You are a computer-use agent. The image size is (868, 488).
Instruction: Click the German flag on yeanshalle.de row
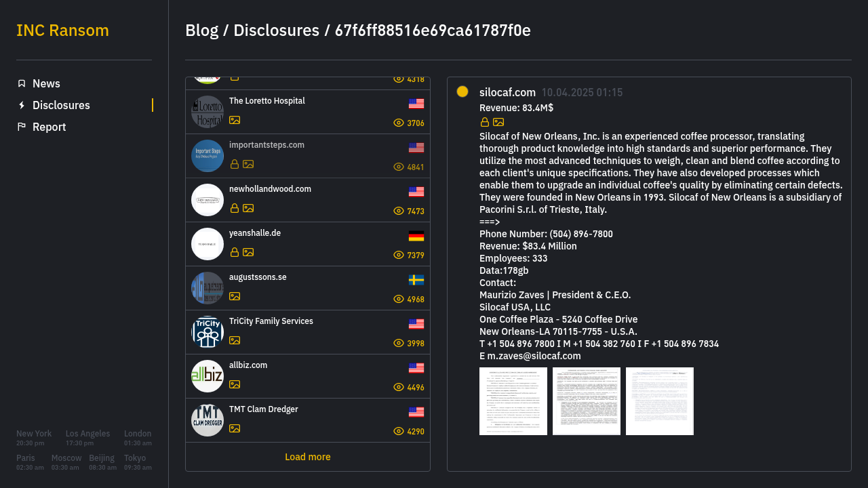(x=416, y=236)
